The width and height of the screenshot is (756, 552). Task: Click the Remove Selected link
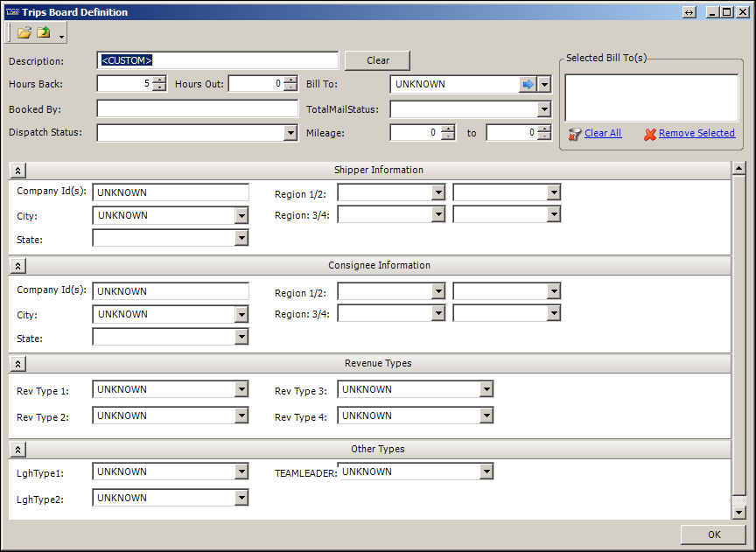tap(696, 133)
